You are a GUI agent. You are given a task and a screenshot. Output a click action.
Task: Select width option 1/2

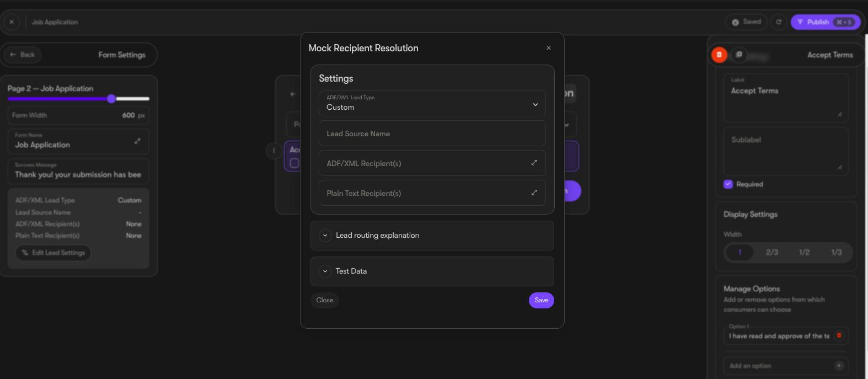[805, 252]
